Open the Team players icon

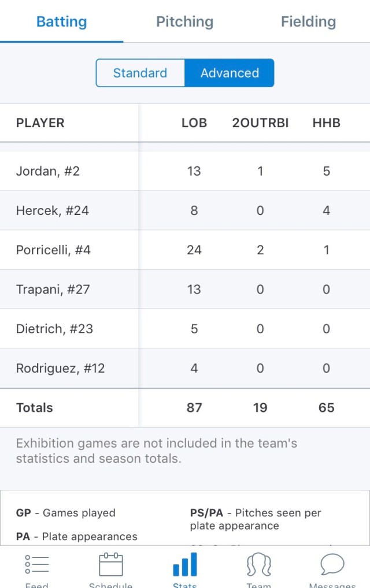click(258, 564)
